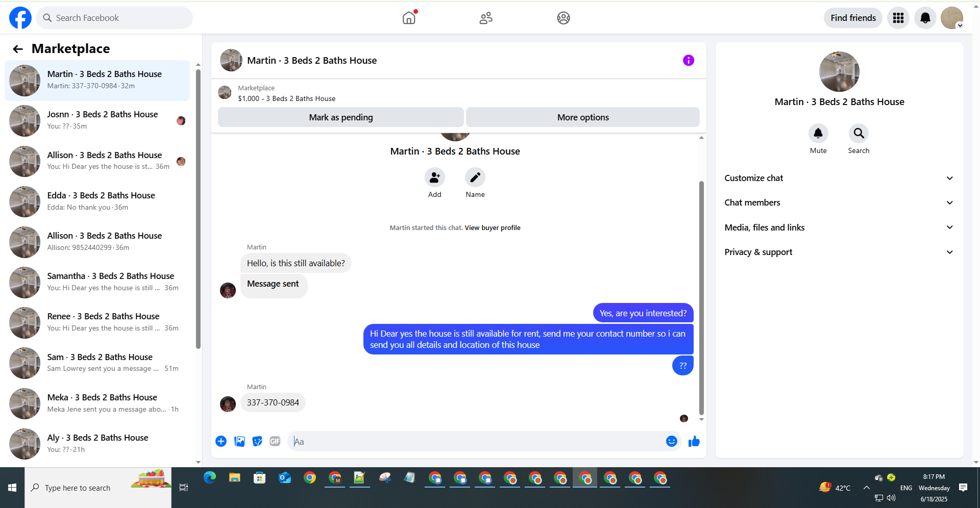This screenshot has height=508, width=980.
Task: Open the Facebook menu grid icon
Action: click(x=898, y=18)
